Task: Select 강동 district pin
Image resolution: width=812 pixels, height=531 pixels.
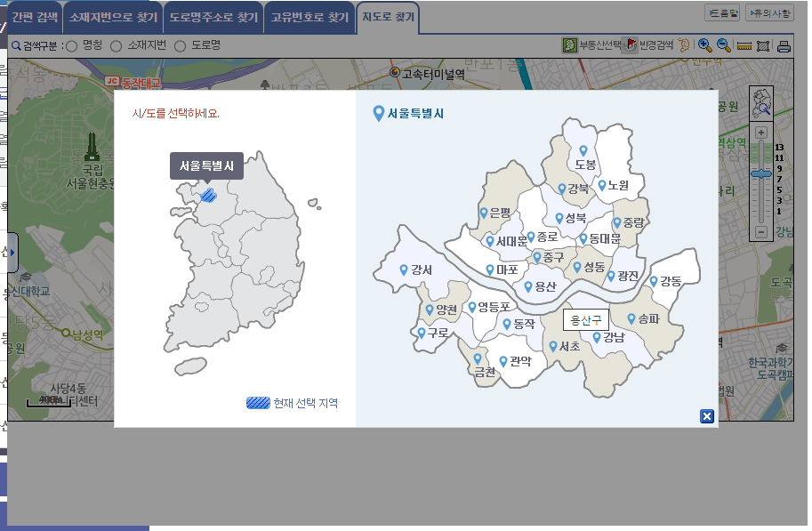Action: pyautogui.click(x=654, y=281)
